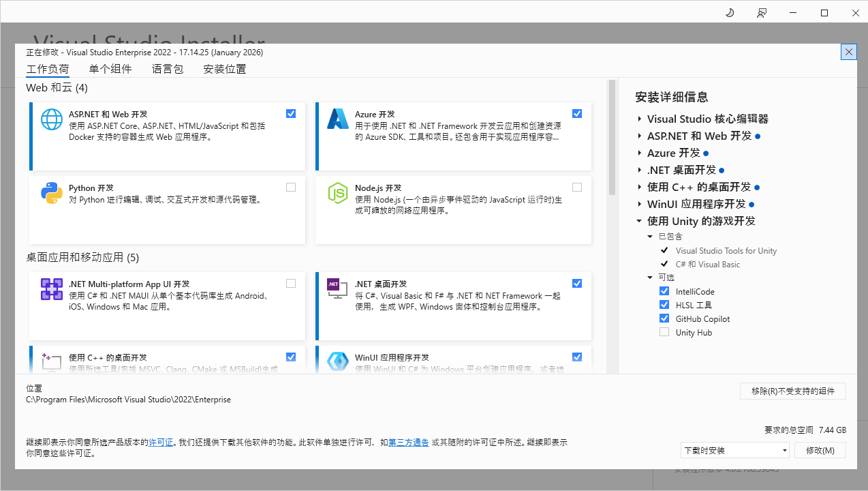Click the 7.44 GB total space value

(833, 430)
